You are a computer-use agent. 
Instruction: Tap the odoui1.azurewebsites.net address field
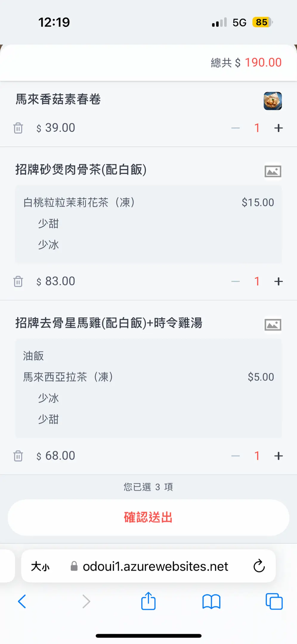[x=155, y=566]
